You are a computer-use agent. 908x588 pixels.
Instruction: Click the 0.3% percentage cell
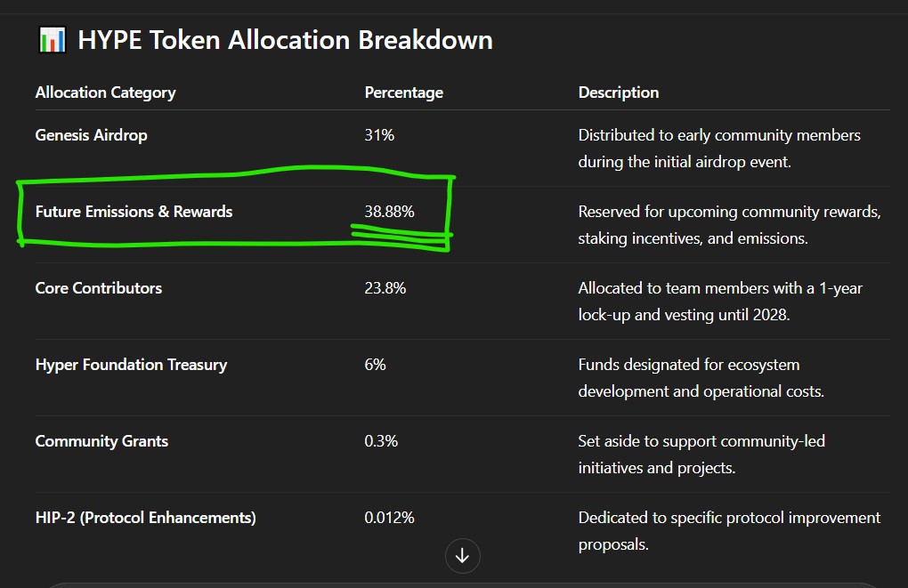[381, 441]
